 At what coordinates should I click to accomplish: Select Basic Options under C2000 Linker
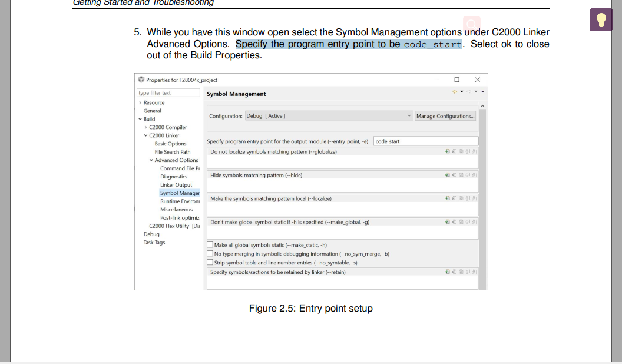(x=171, y=144)
